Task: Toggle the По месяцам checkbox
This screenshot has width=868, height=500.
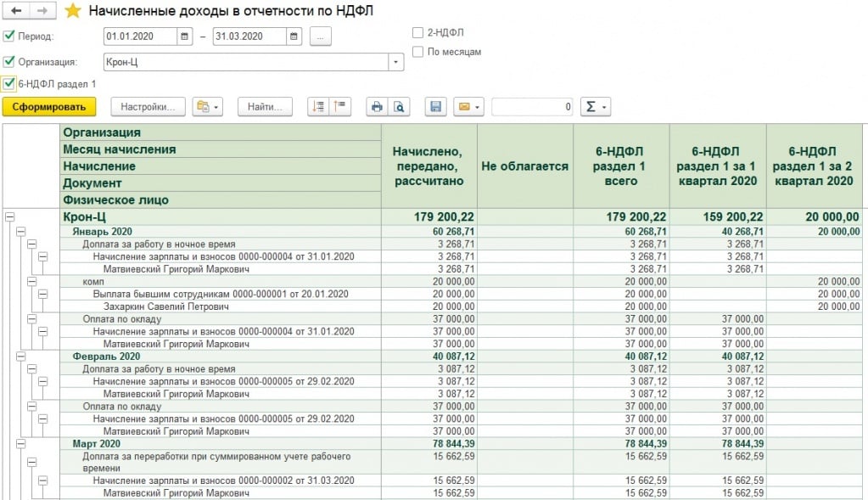Action: pos(417,52)
